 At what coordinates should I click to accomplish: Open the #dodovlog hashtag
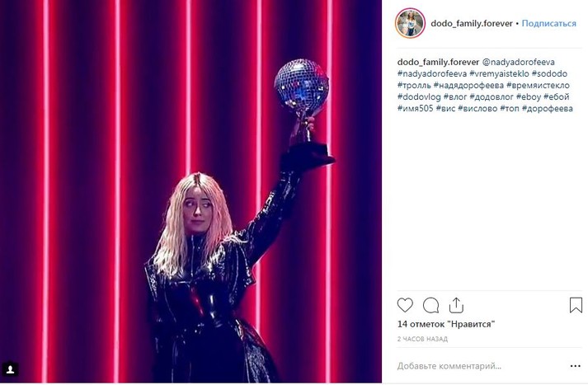[x=419, y=96]
